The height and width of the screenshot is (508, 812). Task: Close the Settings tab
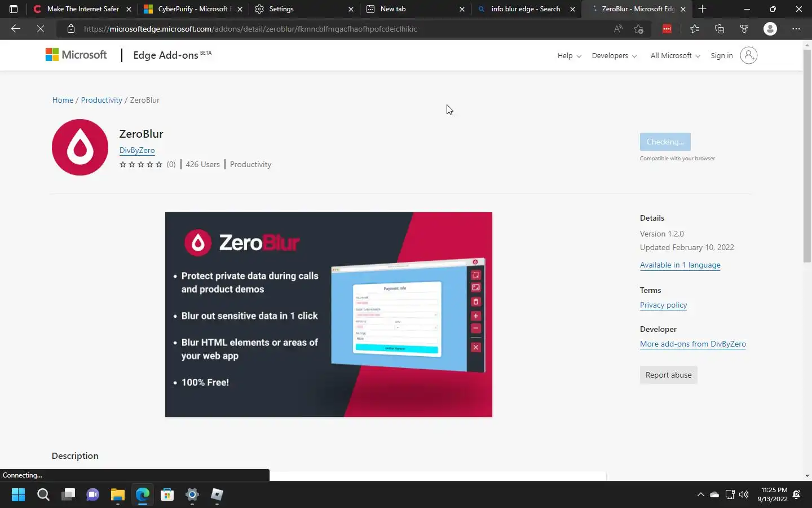point(351,9)
